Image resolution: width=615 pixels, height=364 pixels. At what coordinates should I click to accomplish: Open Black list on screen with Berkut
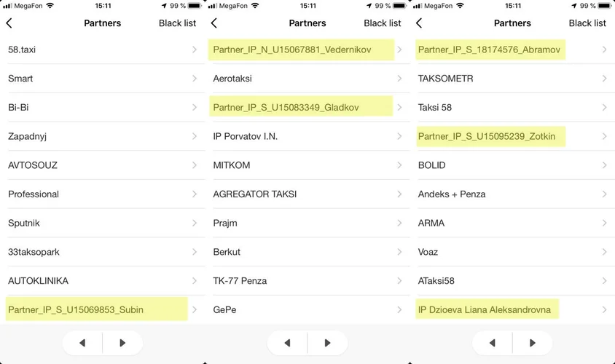383,23
